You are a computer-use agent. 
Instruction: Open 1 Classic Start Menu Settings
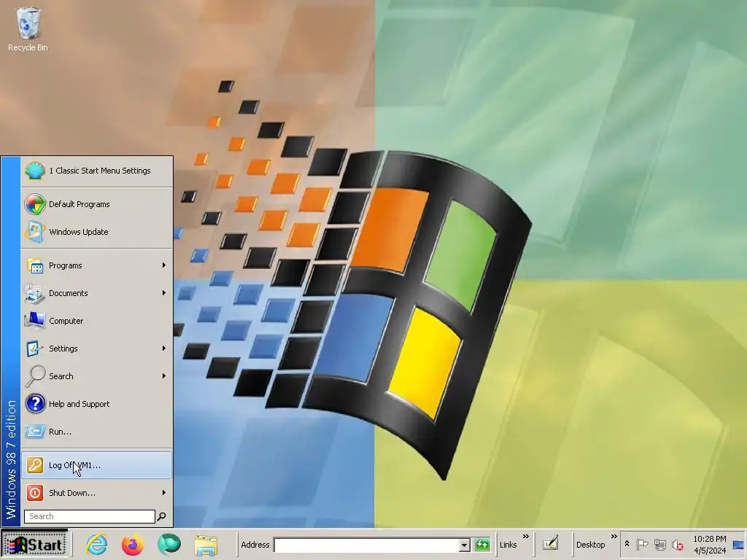click(x=97, y=171)
